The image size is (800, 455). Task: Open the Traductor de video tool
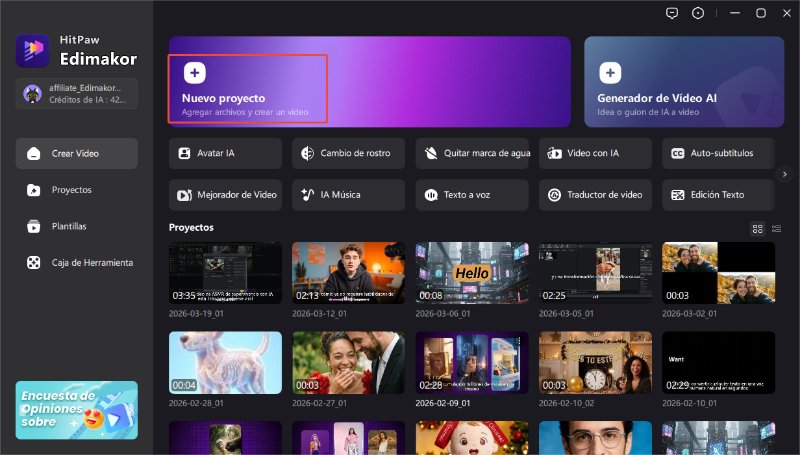596,194
